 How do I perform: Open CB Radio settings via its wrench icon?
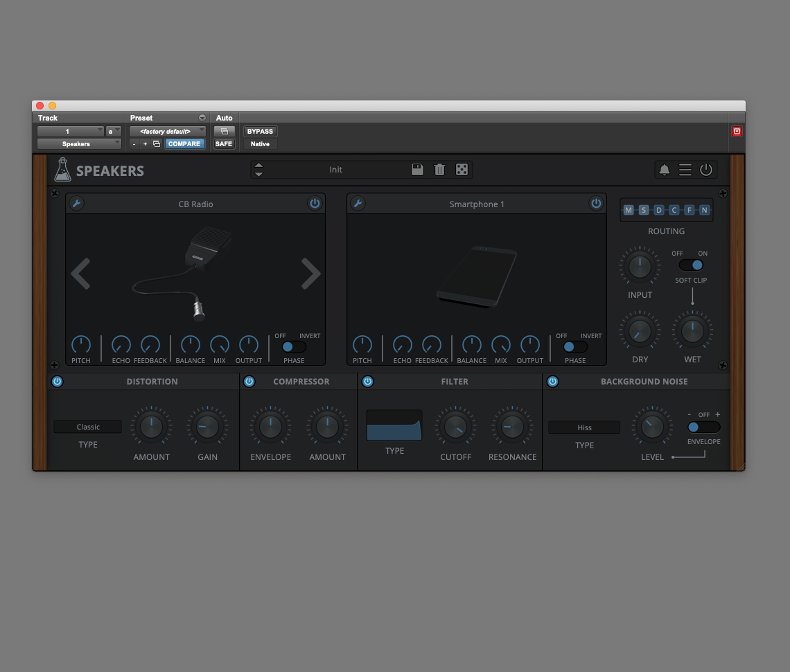[76, 203]
